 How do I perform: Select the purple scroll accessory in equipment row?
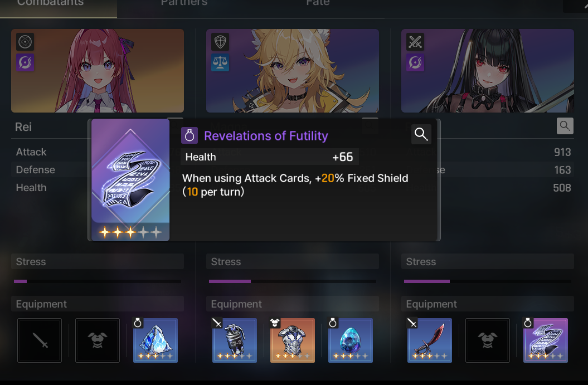(546, 340)
